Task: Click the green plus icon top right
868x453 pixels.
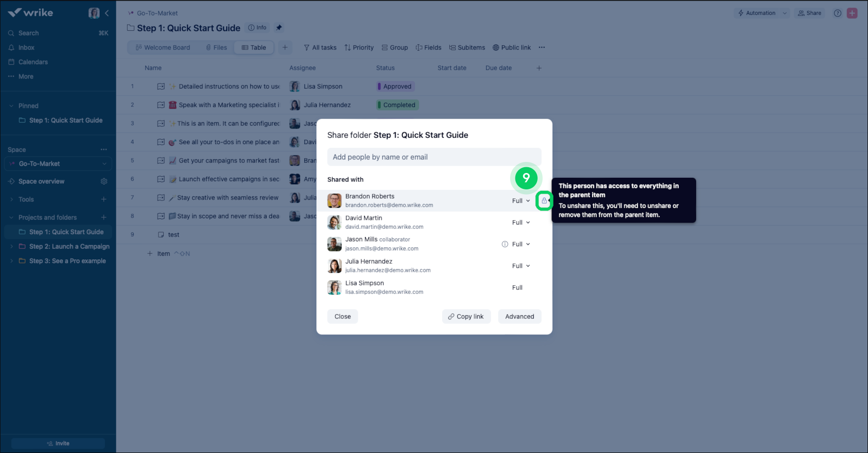Action: tap(852, 13)
